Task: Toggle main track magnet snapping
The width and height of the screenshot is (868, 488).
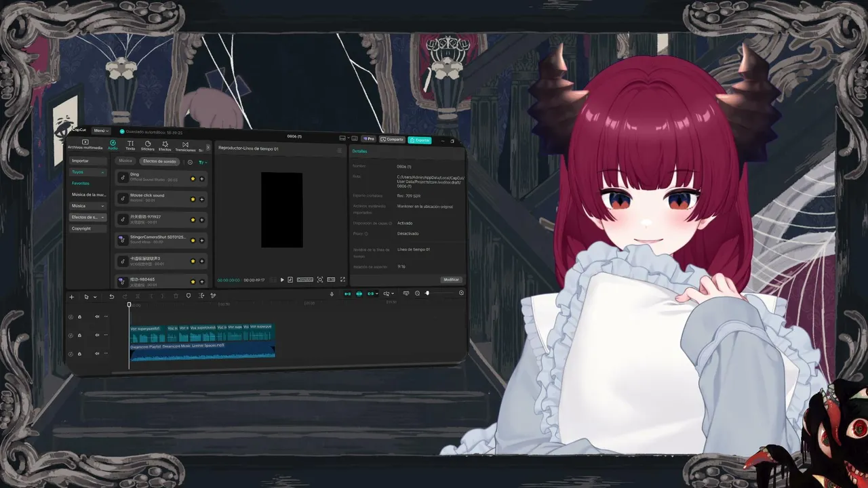Action: [348, 293]
